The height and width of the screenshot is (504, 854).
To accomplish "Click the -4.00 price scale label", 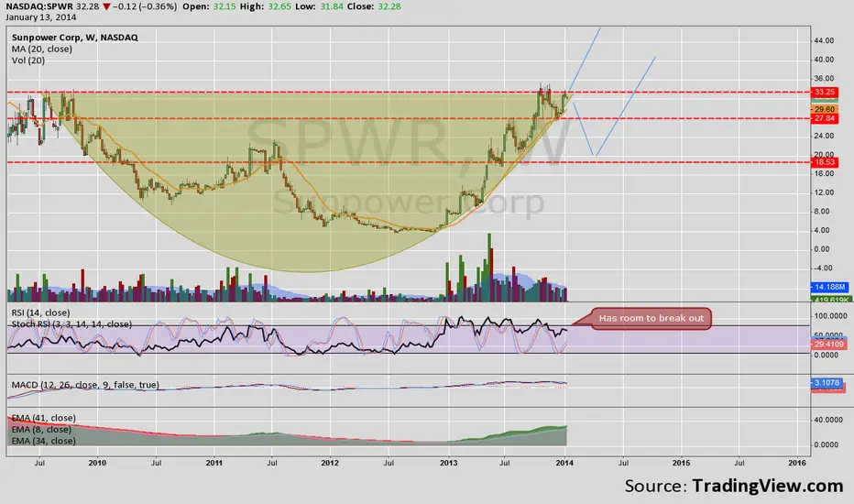I will (824, 268).
